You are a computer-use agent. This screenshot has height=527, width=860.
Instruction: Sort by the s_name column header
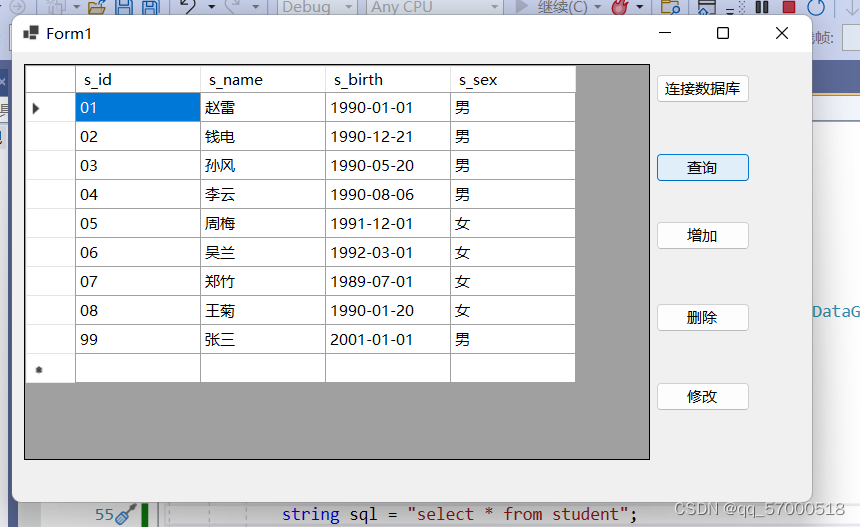pos(263,80)
